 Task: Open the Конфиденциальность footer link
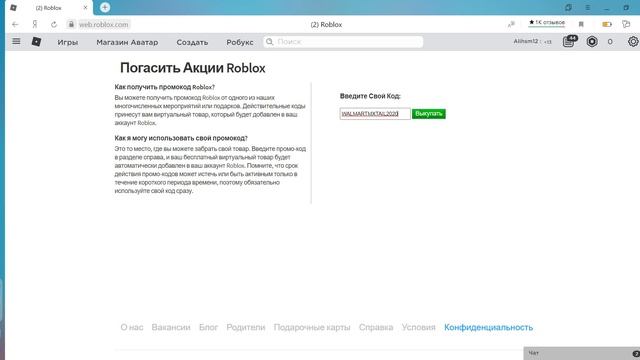[x=489, y=327]
